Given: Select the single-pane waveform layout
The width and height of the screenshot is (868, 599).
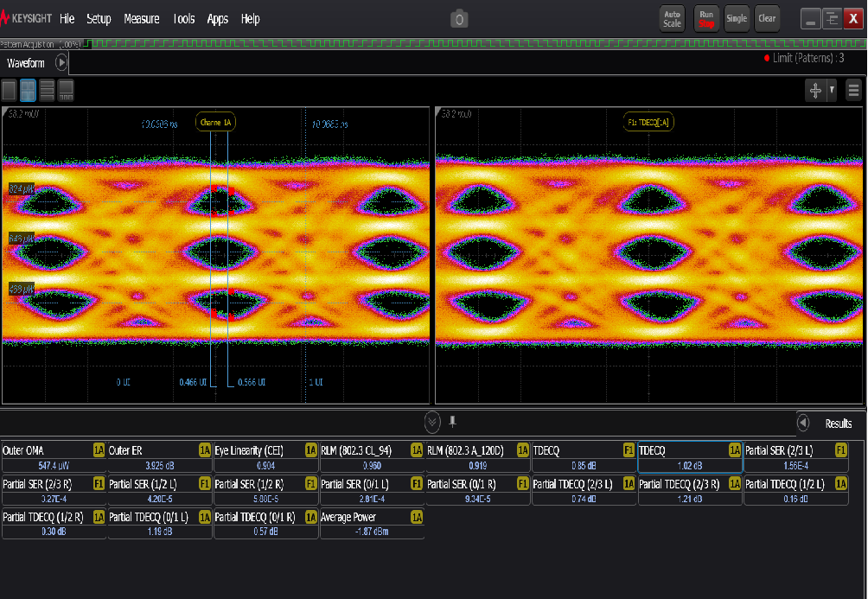Looking at the screenshot, I should [9, 90].
